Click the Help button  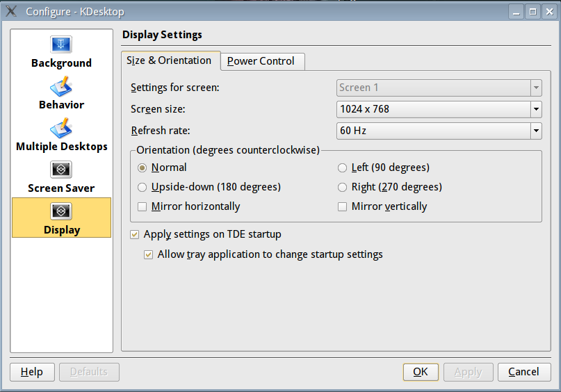click(x=32, y=372)
